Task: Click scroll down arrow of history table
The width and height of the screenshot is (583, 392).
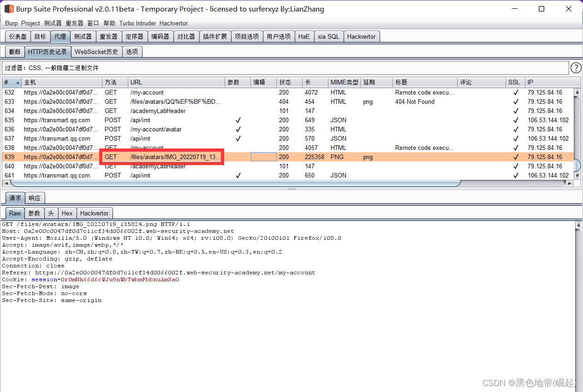Action: pyautogui.click(x=577, y=175)
